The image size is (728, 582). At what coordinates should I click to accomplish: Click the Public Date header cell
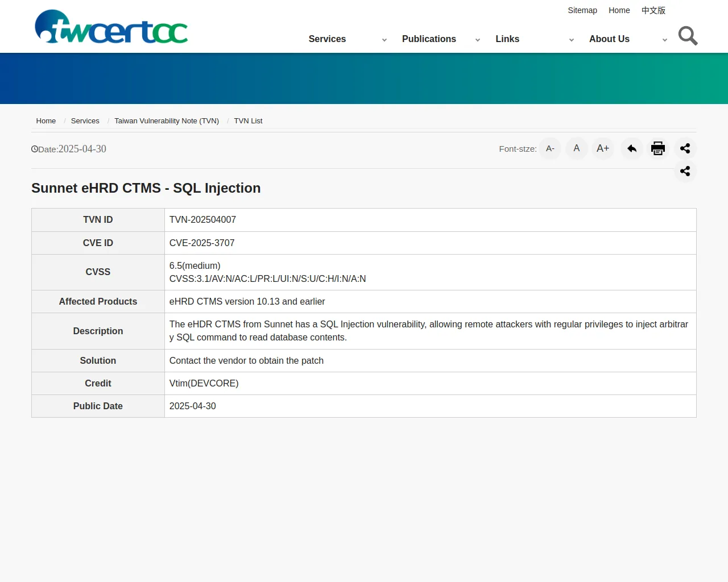pyautogui.click(x=98, y=406)
